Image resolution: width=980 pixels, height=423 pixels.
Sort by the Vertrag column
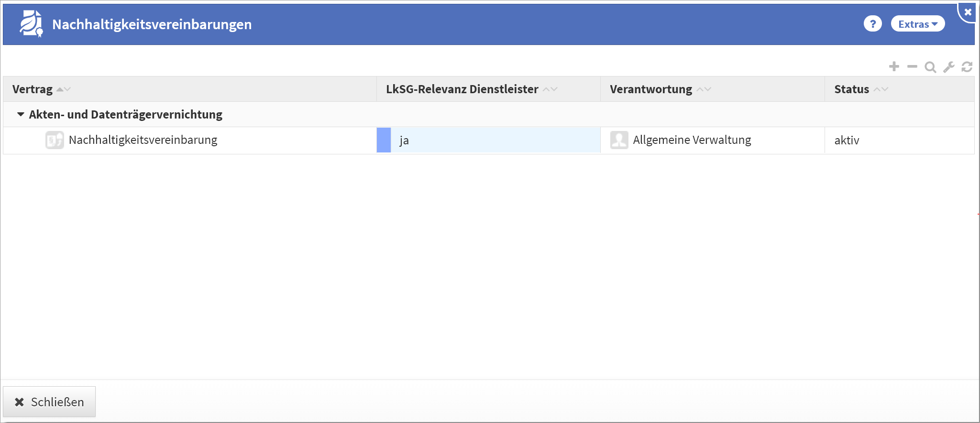coord(33,89)
